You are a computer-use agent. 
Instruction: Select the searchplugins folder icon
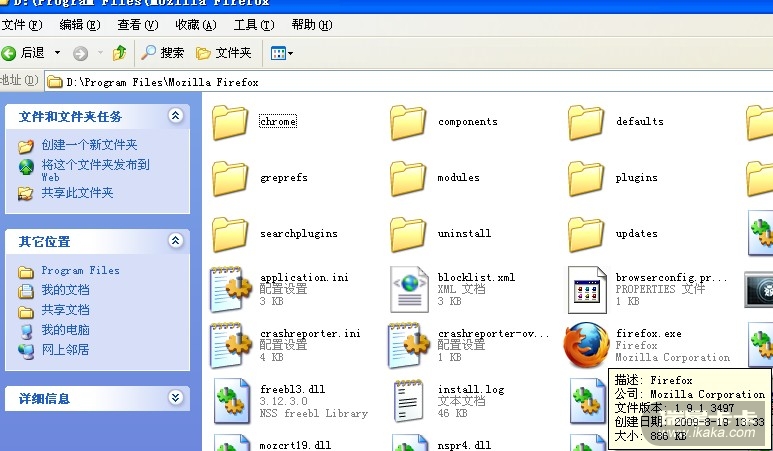230,235
